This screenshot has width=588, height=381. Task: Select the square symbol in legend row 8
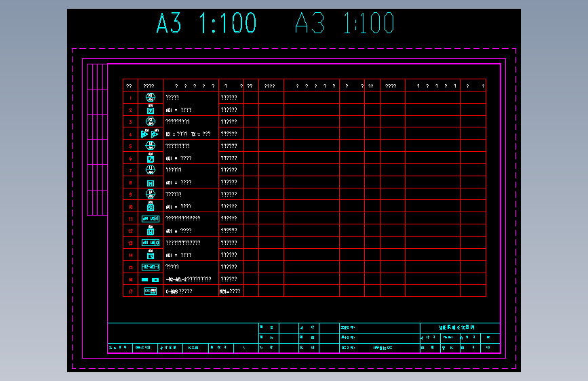pyautogui.click(x=151, y=183)
